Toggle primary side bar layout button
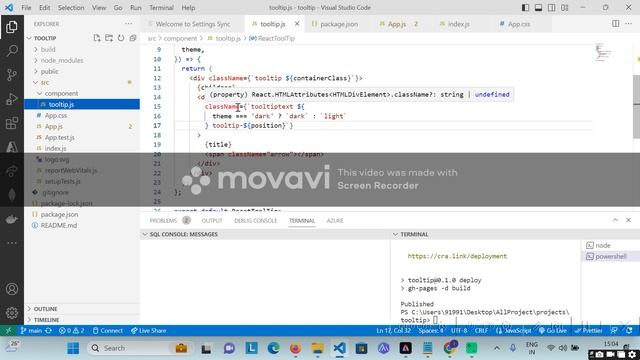The width and height of the screenshot is (640, 360). 525,8
